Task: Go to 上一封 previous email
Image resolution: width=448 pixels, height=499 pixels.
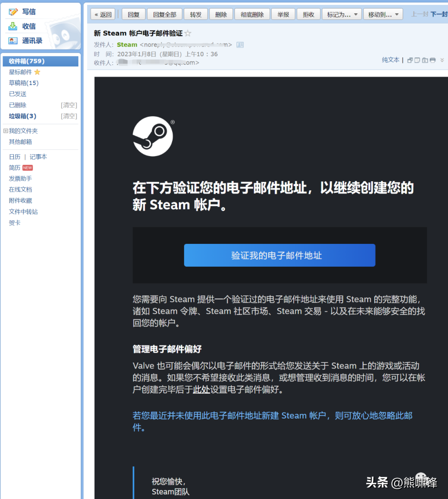Action: tap(419, 15)
